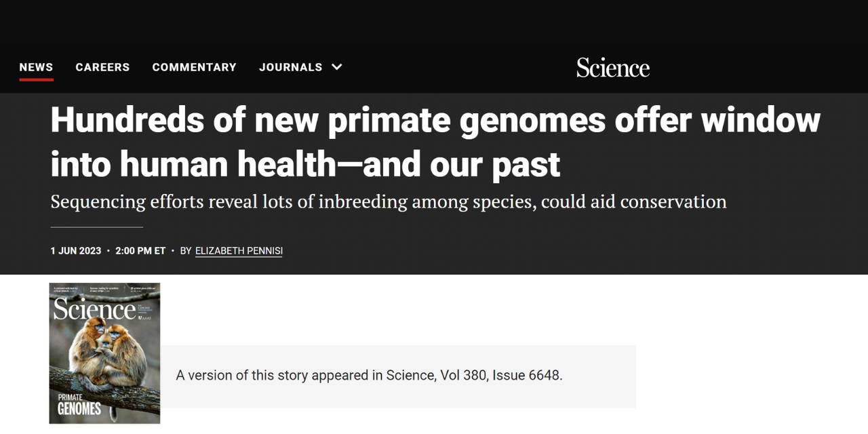Image resolution: width=868 pixels, height=434 pixels.
Task: Open the NEWS navigation tab
Action: [x=36, y=67]
